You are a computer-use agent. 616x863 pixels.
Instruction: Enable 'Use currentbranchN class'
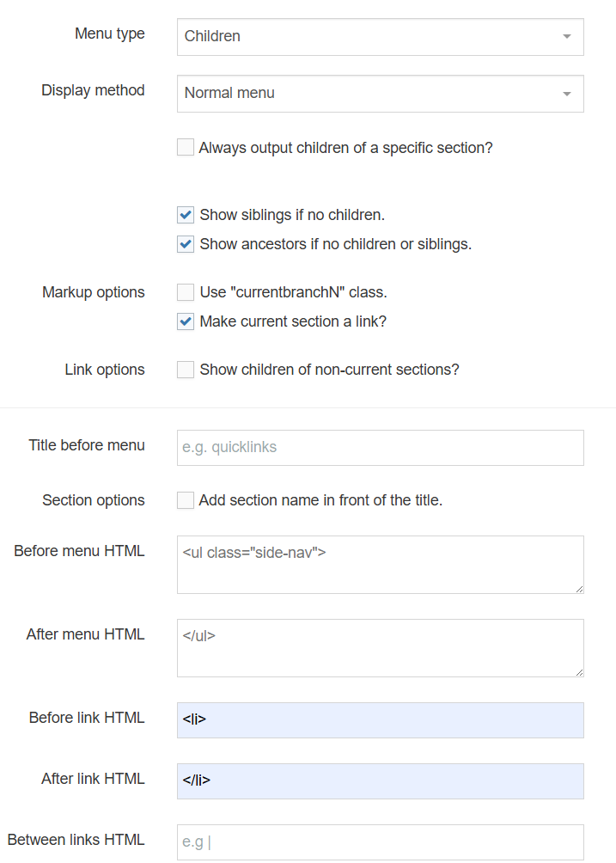[185, 291]
